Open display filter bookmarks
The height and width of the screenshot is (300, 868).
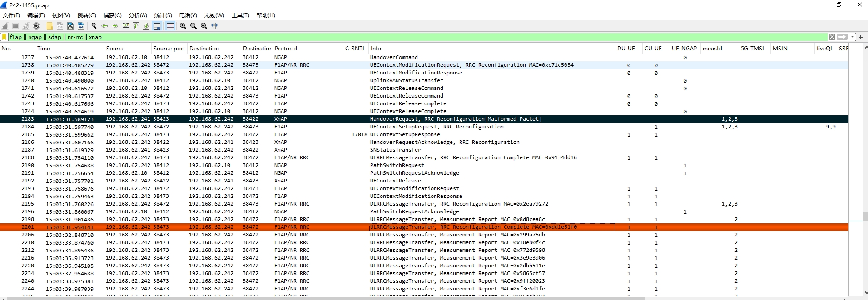(x=5, y=37)
